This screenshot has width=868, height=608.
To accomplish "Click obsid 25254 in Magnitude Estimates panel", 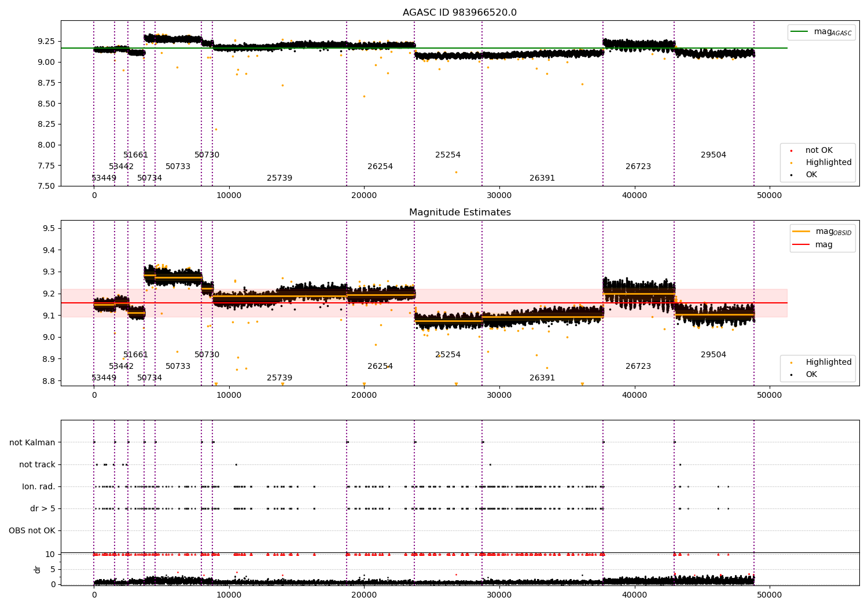I will (x=448, y=355).
